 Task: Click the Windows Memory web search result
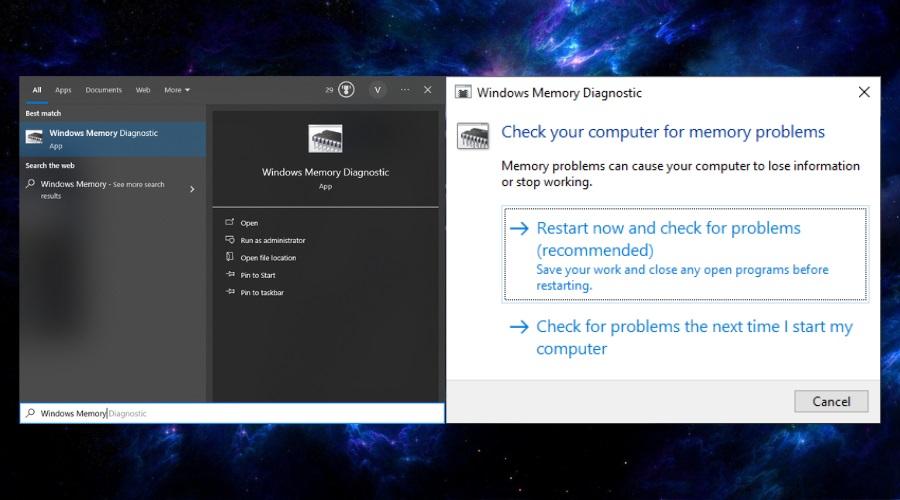pyautogui.click(x=112, y=189)
